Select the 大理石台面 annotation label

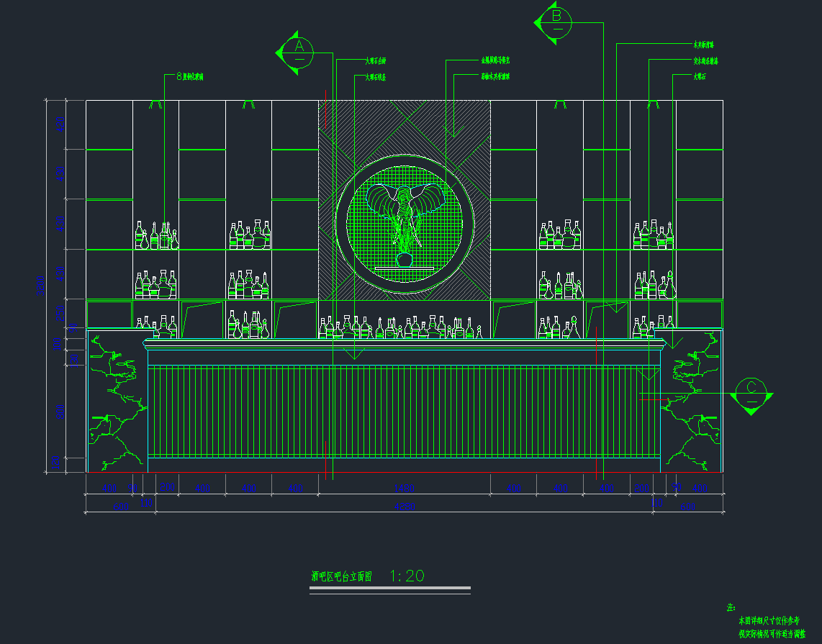376,60
